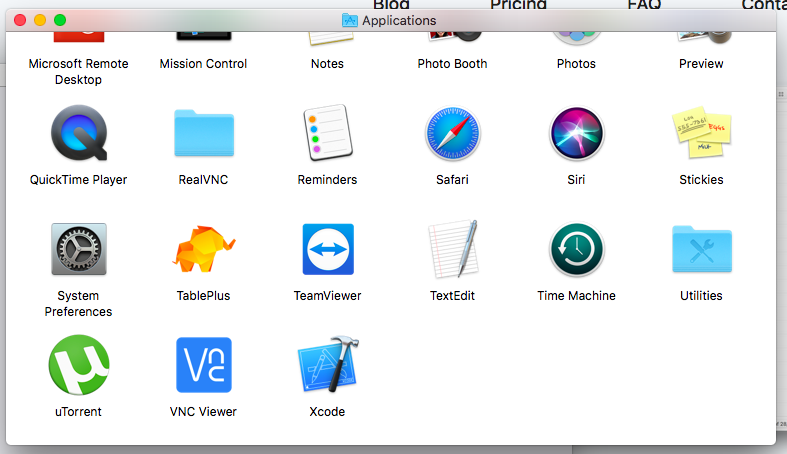Click the System Preferences name text
The image size is (787, 454).
(78, 304)
